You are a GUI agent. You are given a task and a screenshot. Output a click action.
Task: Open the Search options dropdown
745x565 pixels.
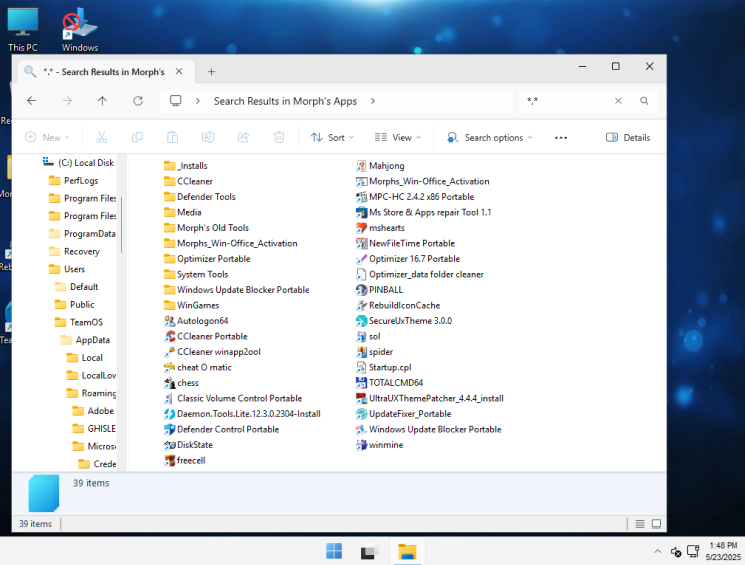[x=490, y=137]
